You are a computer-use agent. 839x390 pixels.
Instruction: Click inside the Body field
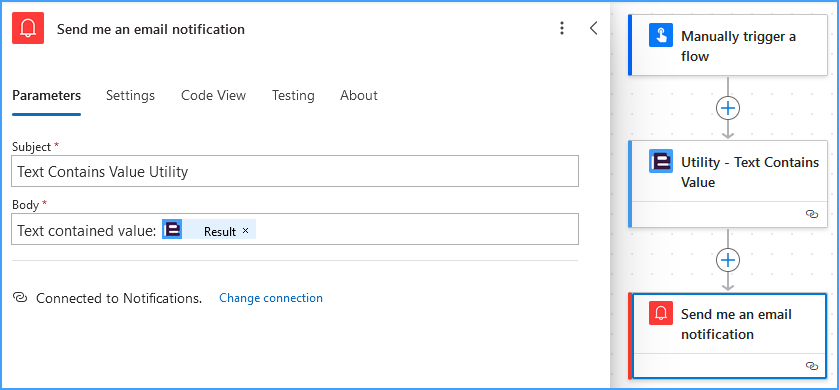click(295, 230)
